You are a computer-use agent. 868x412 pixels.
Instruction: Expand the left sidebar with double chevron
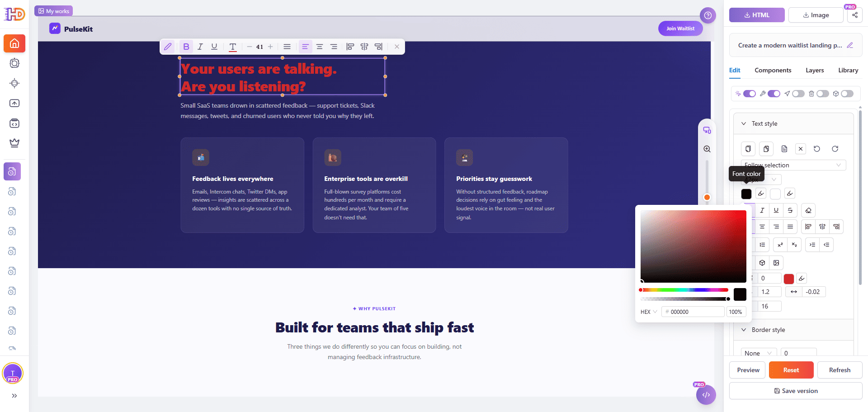[x=14, y=396]
